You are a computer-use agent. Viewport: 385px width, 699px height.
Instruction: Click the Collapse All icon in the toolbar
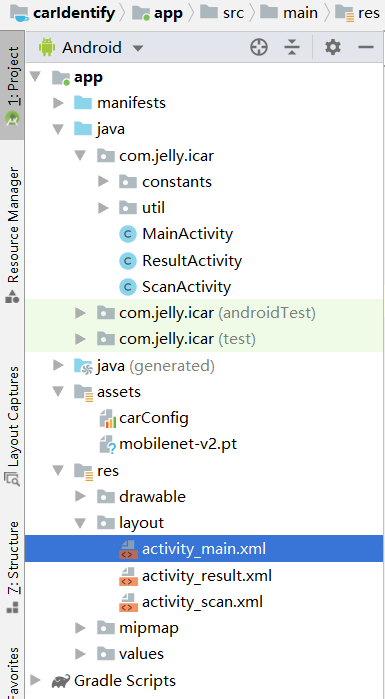(292, 47)
